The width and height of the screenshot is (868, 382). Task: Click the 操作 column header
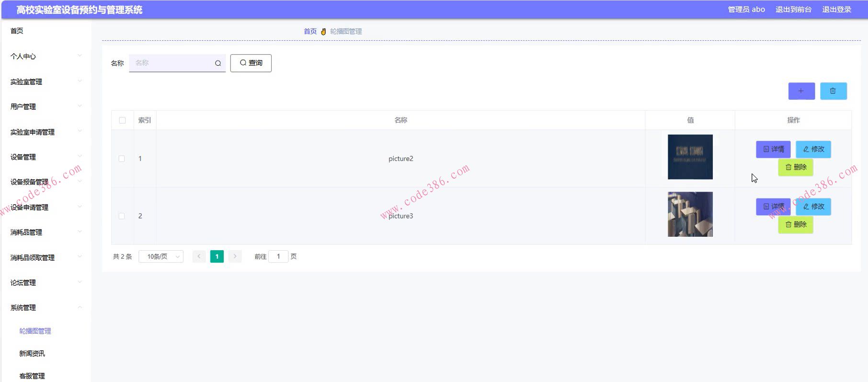coord(793,120)
